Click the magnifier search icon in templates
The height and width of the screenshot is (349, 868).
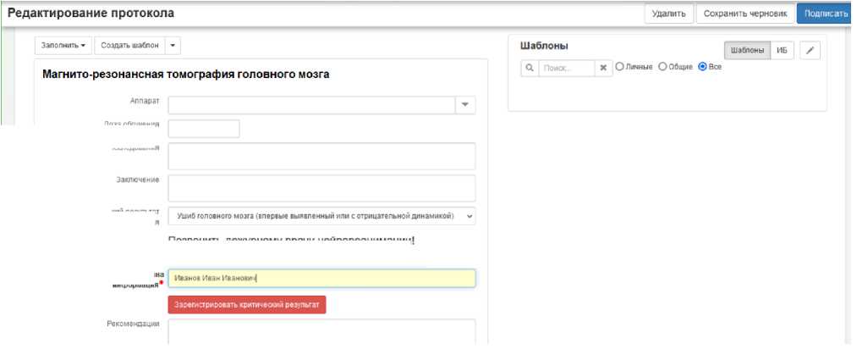pos(529,68)
